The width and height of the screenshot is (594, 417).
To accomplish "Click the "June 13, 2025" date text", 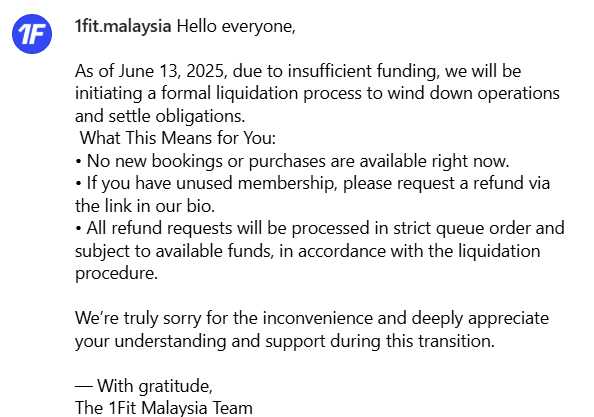I will point(173,71).
